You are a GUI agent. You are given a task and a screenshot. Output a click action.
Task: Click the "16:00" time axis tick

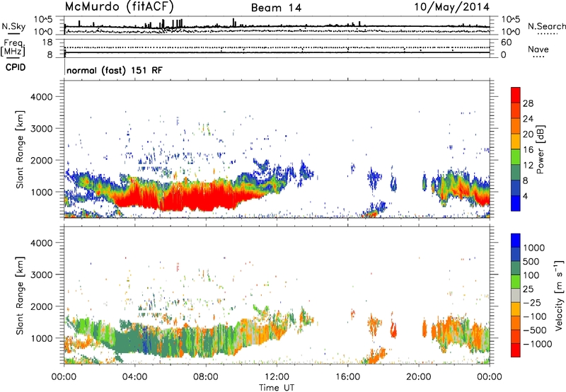tap(347, 377)
